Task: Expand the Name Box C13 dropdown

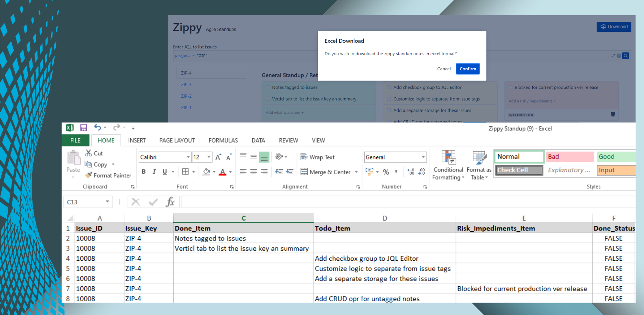Action: tap(107, 202)
